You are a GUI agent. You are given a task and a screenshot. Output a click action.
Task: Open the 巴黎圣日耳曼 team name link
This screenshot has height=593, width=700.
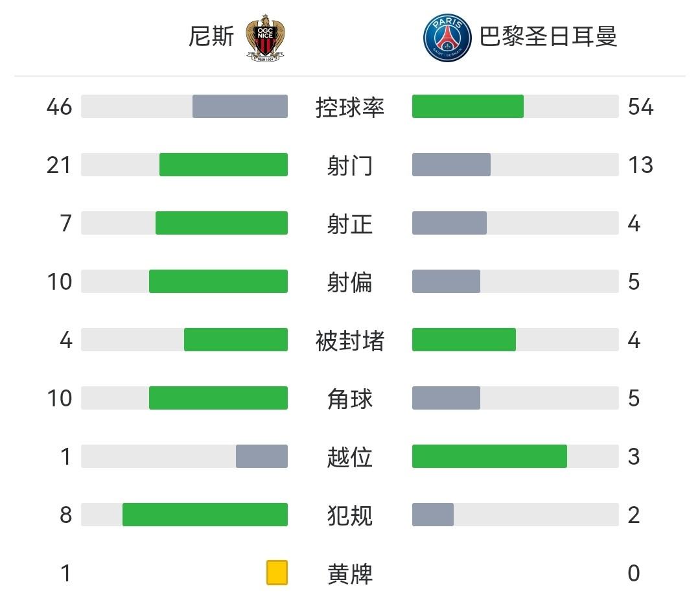pos(548,37)
